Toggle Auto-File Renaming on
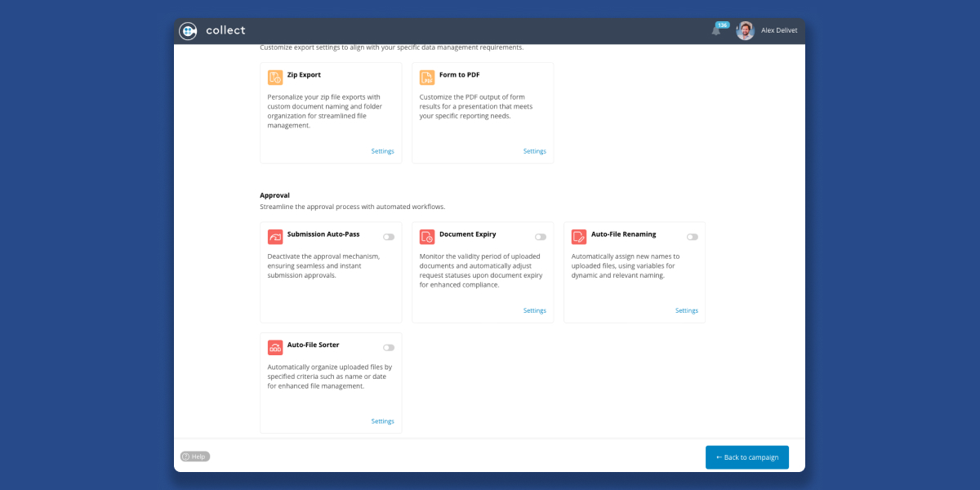980x490 pixels. tap(693, 237)
